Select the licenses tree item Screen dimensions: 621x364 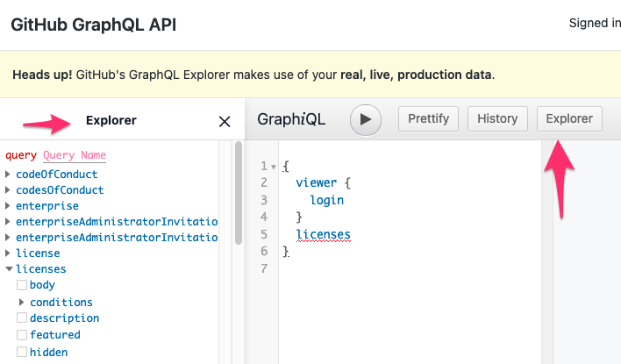tap(41, 269)
